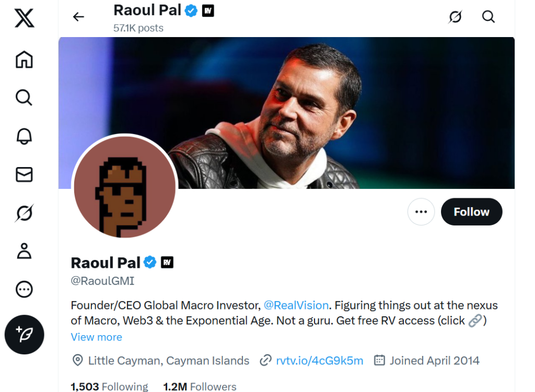Image resolution: width=535 pixels, height=392 pixels.
Task: Open the More circle menu in sidebar
Action: pos(24,289)
